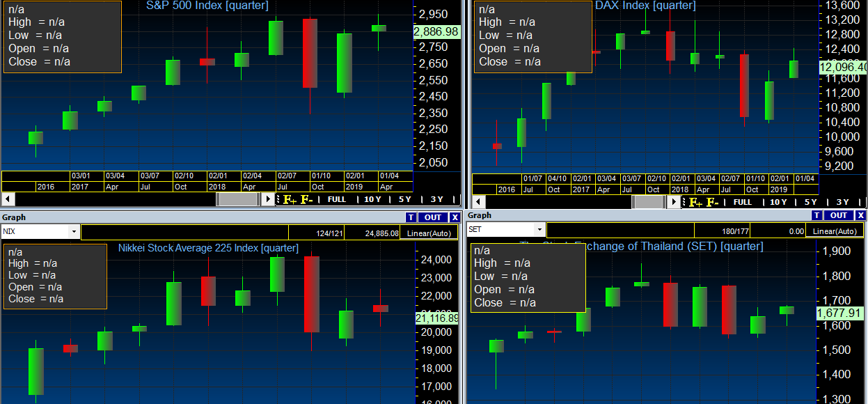
Task: Open the NIX symbol dropdown
Action: pyautogui.click(x=74, y=231)
